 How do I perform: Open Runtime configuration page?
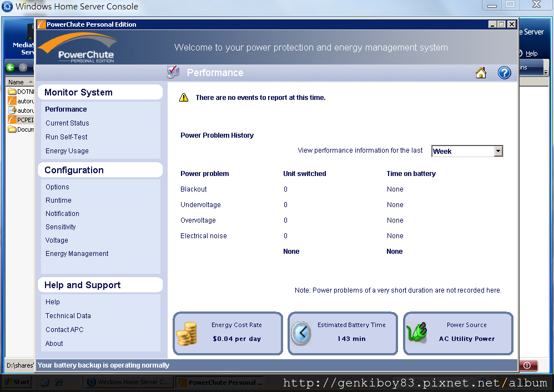coord(58,200)
